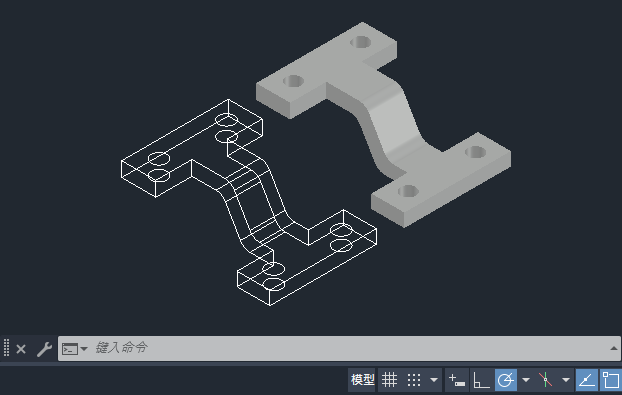The width and height of the screenshot is (622, 395).
Task: Close the command line window
Action: point(21,349)
